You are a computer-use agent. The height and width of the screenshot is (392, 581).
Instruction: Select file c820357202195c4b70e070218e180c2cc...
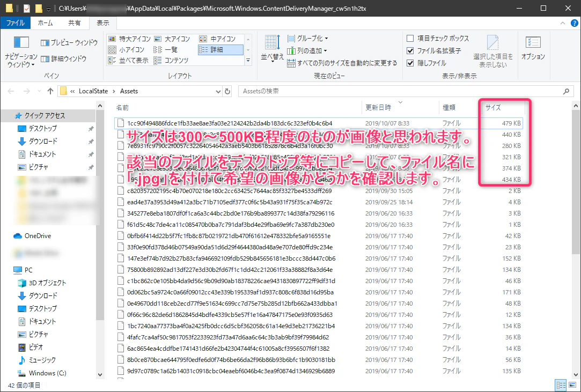click(x=318, y=191)
